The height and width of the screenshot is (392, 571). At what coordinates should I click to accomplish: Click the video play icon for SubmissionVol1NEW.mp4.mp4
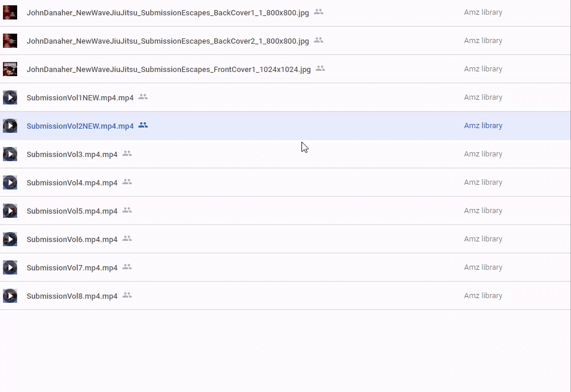point(10,97)
